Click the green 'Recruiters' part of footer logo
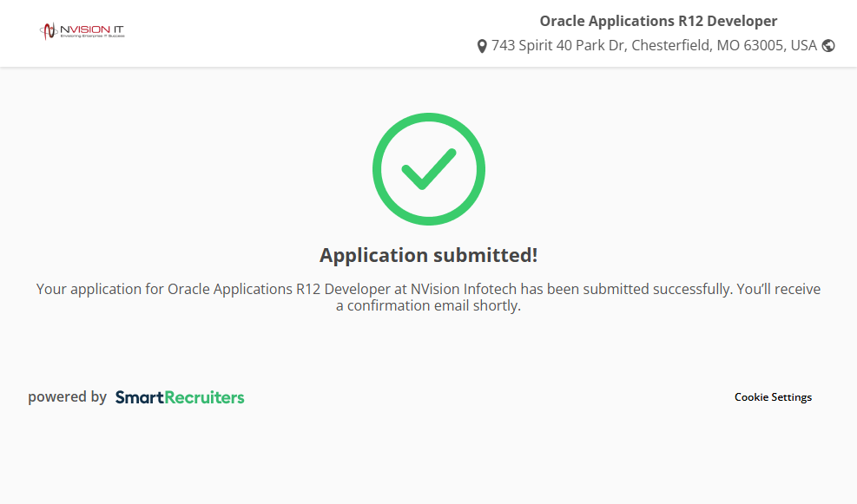The height and width of the screenshot is (504, 857). pyautogui.click(x=204, y=397)
